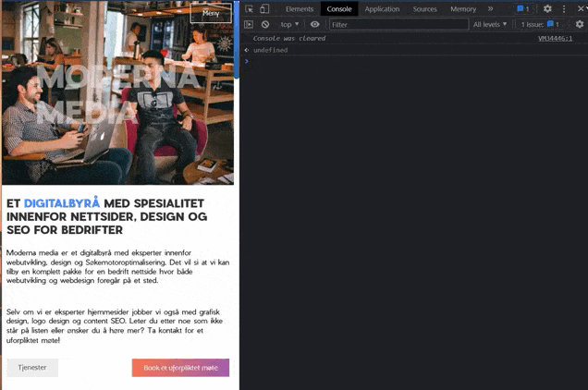The width and height of the screenshot is (588, 390).
Task: Open the issues counter badge in tab bar
Action: (523, 9)
